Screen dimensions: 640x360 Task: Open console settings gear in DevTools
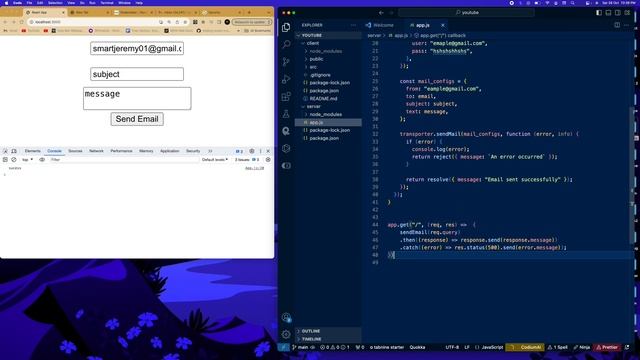pos(268,160)
